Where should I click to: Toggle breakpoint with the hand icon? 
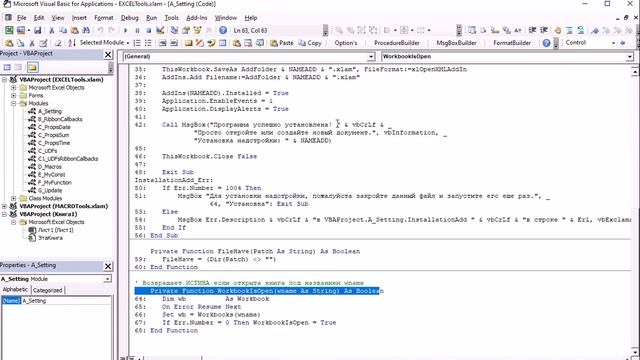pyautogui.click(x=558, y=30)
